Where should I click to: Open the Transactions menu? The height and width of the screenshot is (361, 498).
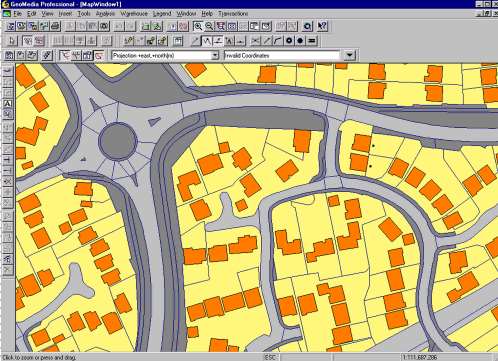233,14
